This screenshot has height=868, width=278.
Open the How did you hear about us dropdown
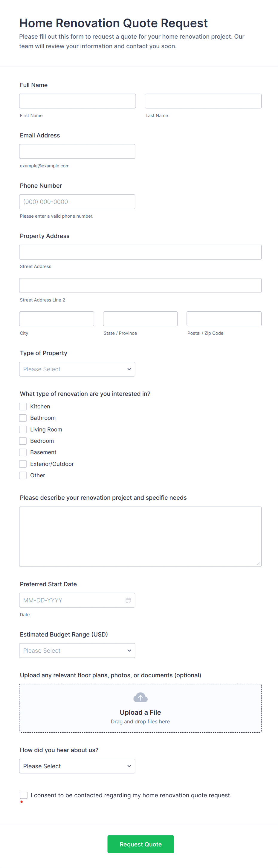77,766
